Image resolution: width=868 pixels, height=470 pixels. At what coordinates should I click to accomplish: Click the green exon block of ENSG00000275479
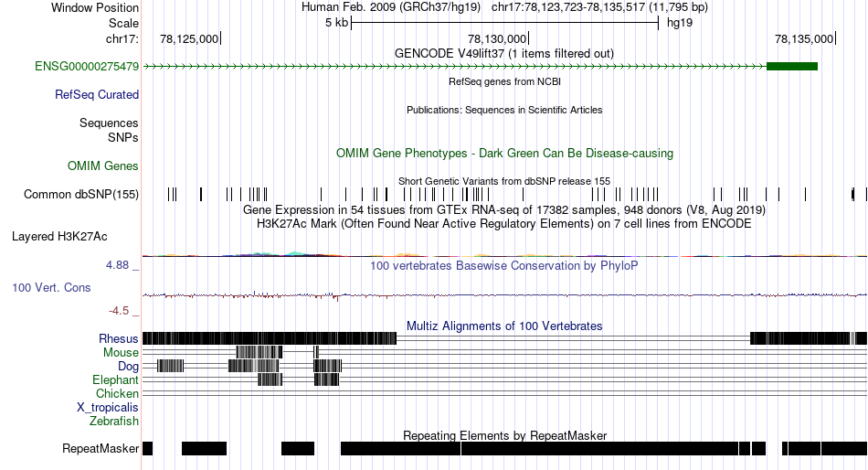click(792, 67)
